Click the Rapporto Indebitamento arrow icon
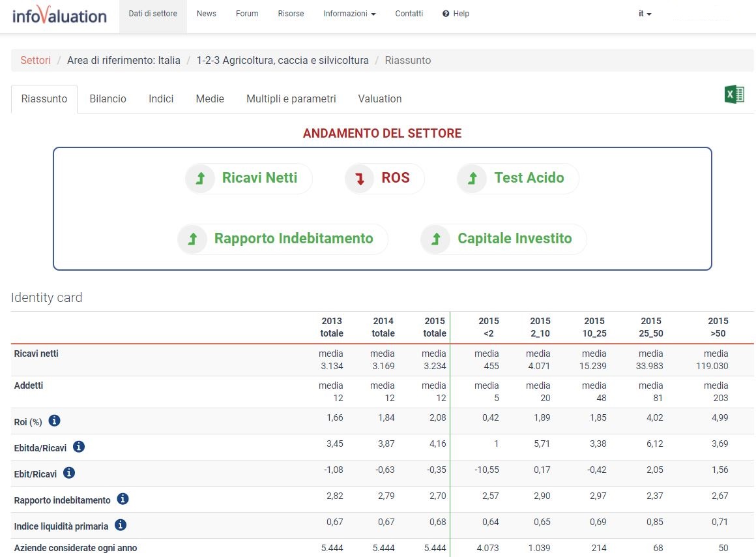The width and height of the screenshot is (756, 557). pos(193,239)
